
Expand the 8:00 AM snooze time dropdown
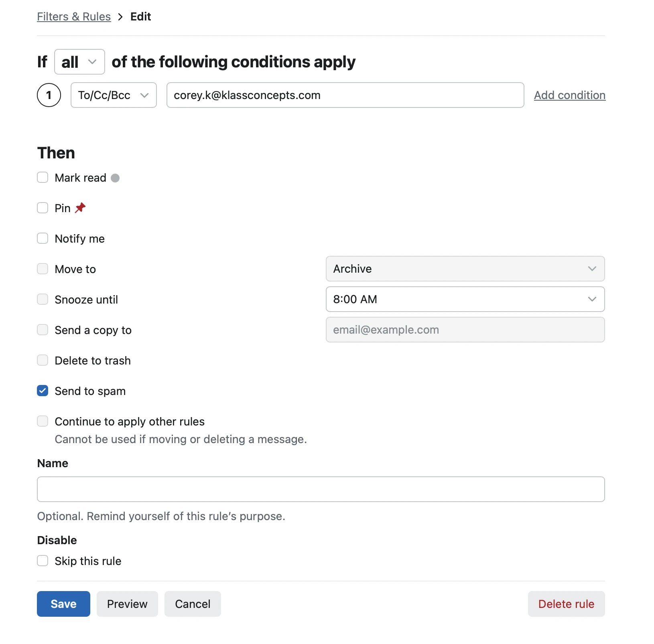click(x=465, y=299)
